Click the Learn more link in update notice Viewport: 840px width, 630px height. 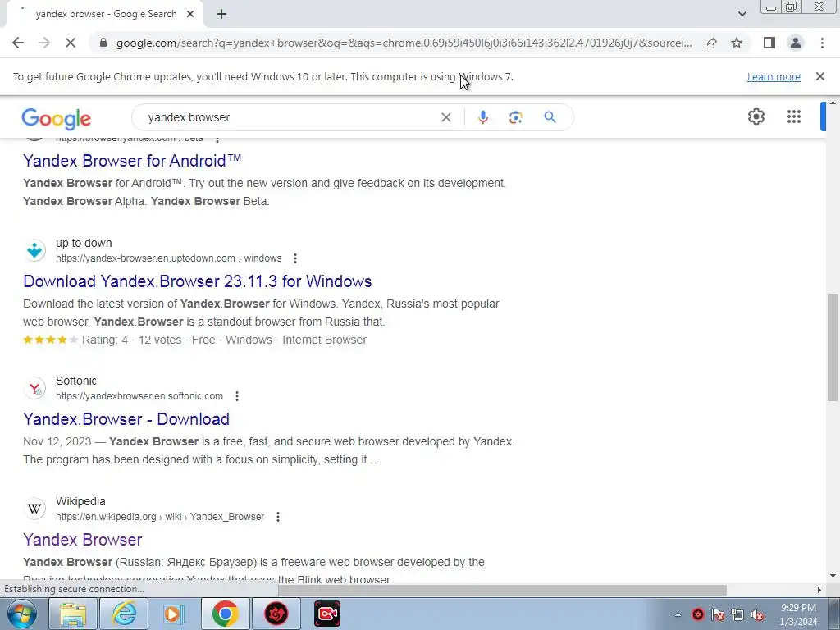coord(774,76)
